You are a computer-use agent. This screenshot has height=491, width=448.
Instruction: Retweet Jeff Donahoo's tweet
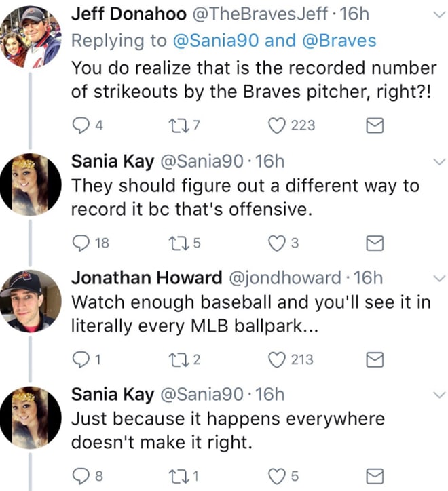(x=174, y=125)
